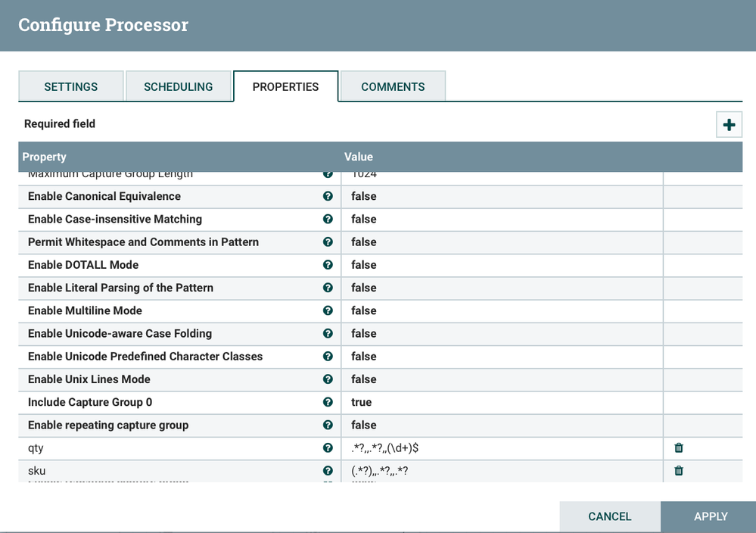Change Enable Literal Parsing of the Pattern value
This screenshot has height=533, width=756.
point(499,288)
